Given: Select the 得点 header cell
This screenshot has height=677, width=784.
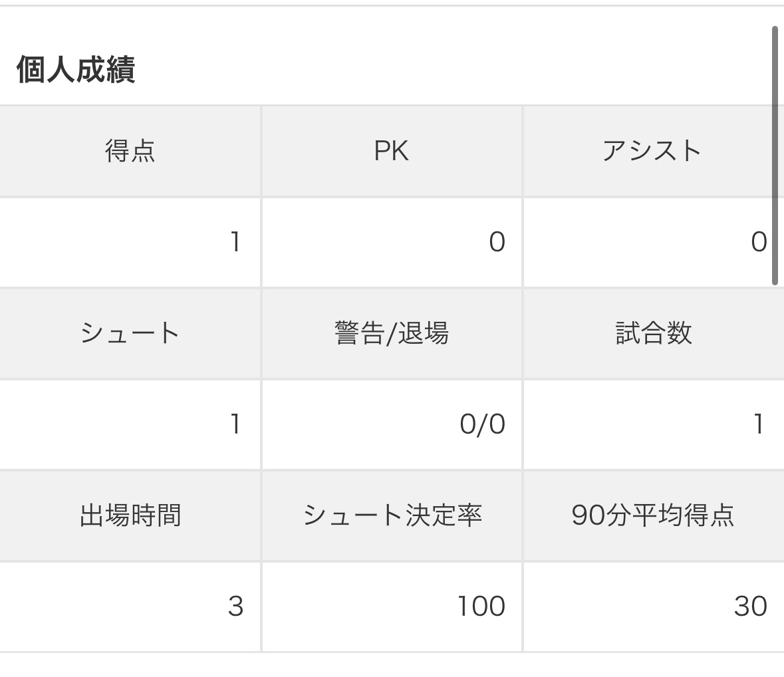Looking at the screenshot, I should 130,151.
